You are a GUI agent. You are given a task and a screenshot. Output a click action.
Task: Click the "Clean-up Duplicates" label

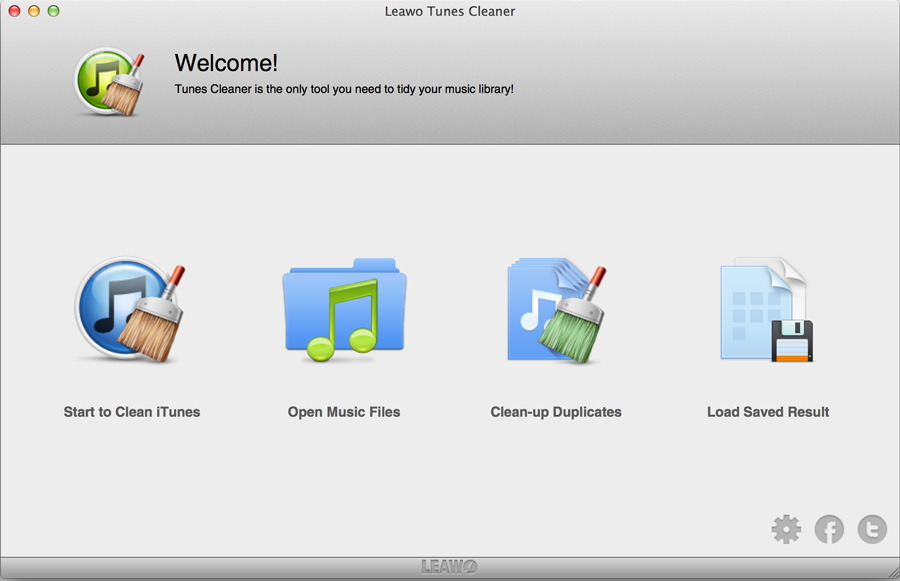point(556,412)
